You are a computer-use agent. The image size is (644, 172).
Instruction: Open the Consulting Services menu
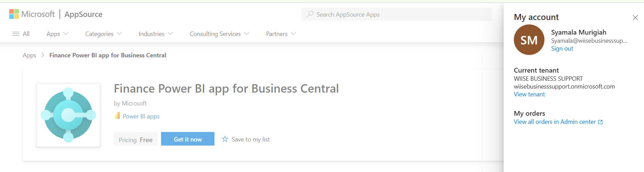220,34
